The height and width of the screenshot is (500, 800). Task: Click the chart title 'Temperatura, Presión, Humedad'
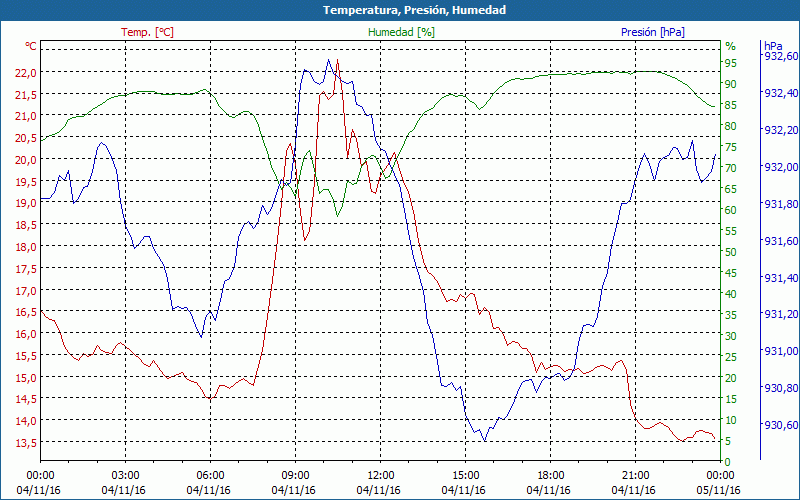(x=414, y=10)
